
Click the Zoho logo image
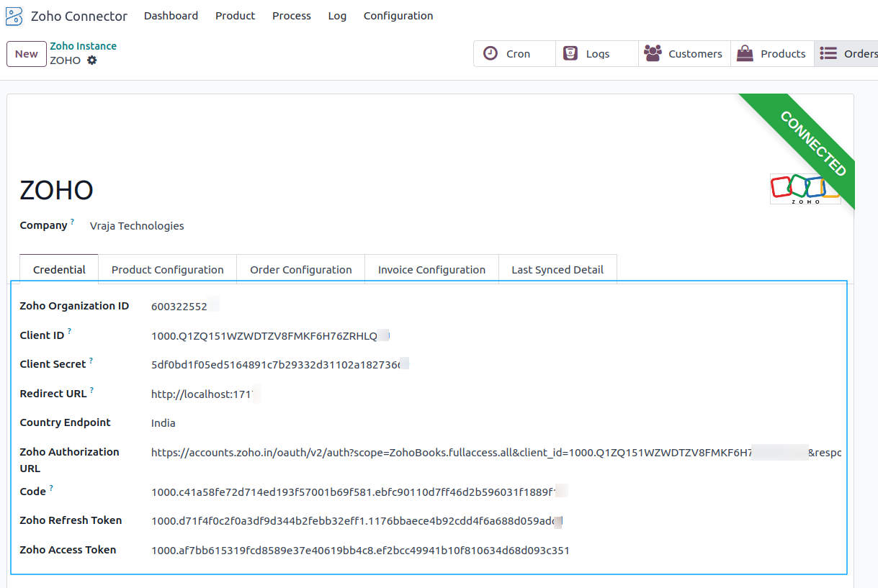pos(805,189)
